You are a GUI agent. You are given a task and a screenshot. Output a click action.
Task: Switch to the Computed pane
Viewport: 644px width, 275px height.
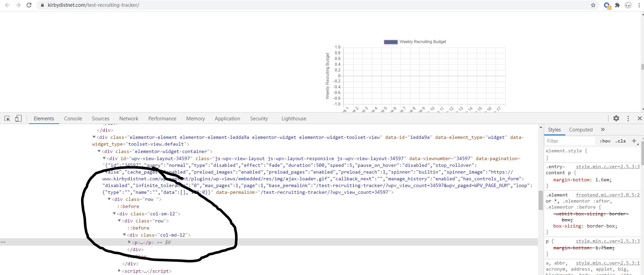click(x=581, y=129)
